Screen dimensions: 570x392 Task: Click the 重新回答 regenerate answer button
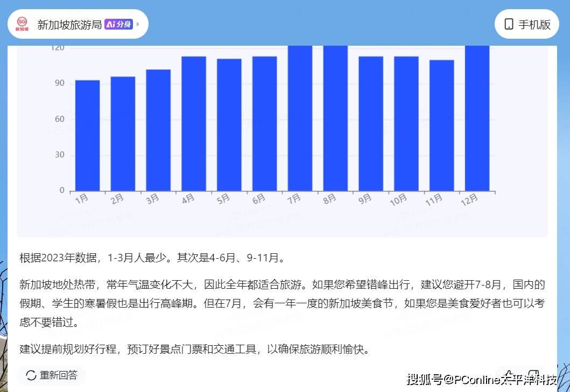click(52, 375)
